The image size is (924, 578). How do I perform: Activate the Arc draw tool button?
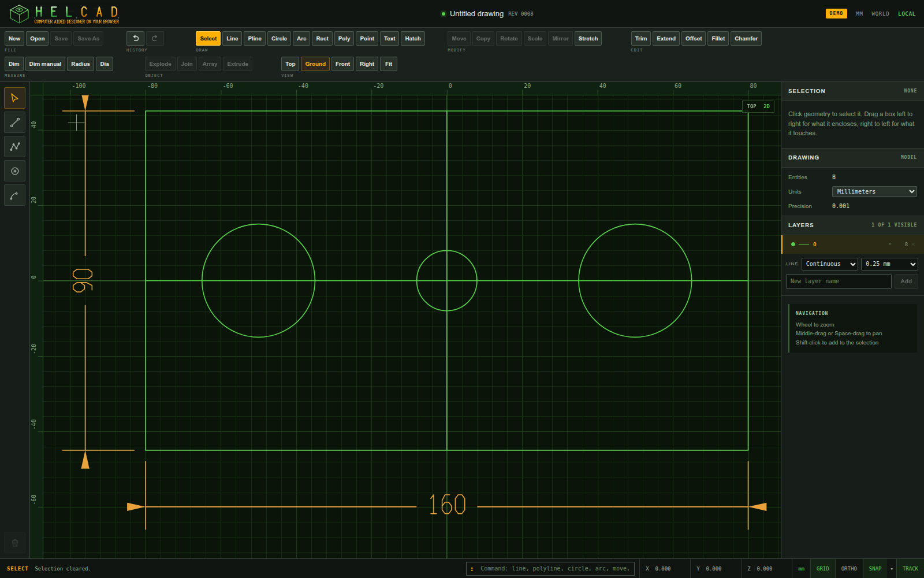click(x=301, y=39)
